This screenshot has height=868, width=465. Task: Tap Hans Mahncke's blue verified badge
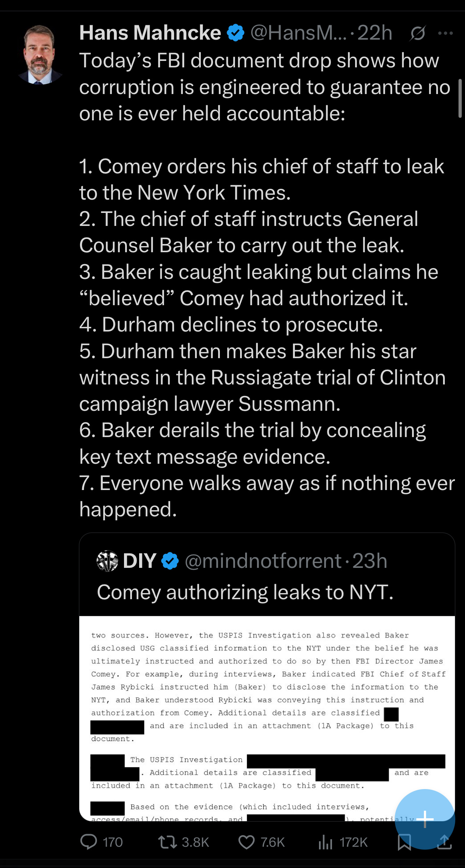(x=235, y=33)
